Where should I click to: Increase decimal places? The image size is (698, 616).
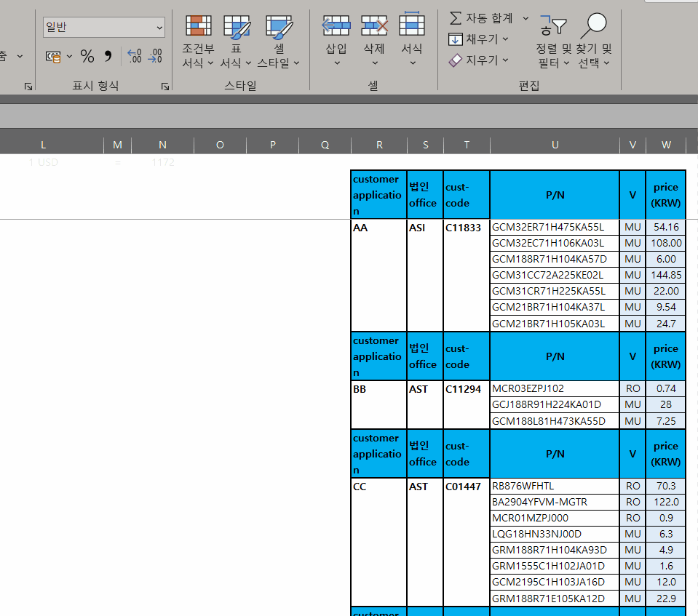pyautogui.click(x=134, y=56)
